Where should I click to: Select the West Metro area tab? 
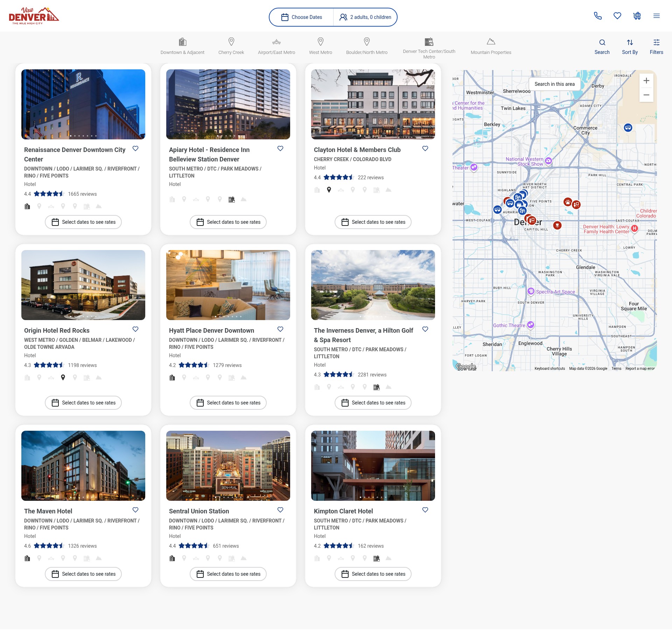point(321,46)
